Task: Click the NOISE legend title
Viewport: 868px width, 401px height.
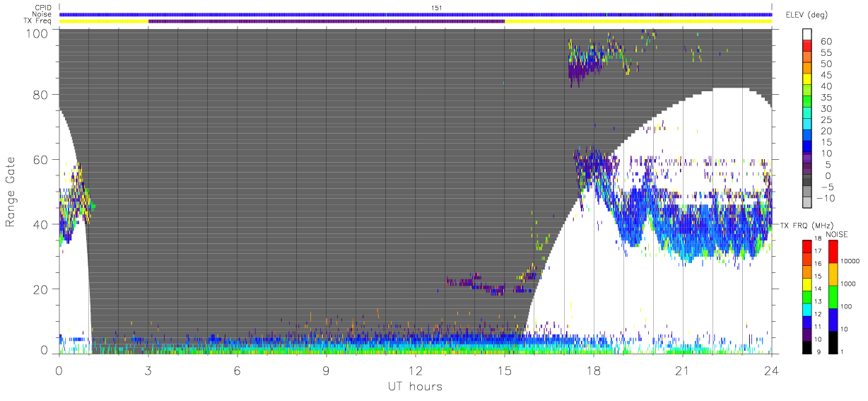Action: [838, 234]
